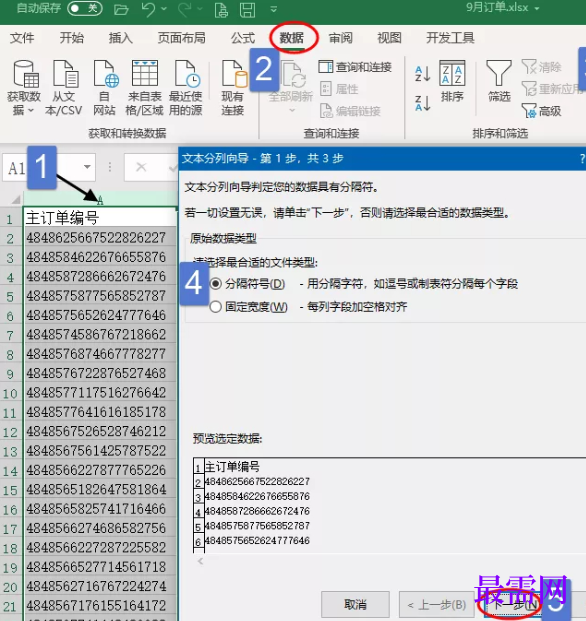Click the 属性 properties button

tap(339, 89)
